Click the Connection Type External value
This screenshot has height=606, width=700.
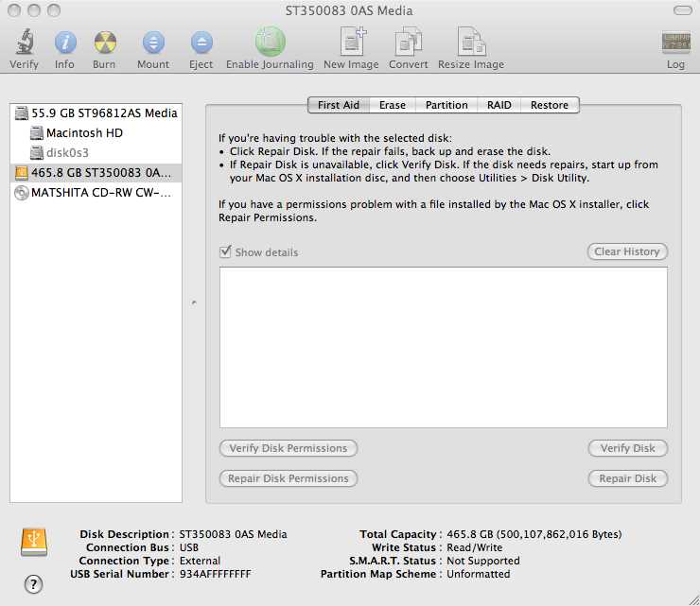200,561
